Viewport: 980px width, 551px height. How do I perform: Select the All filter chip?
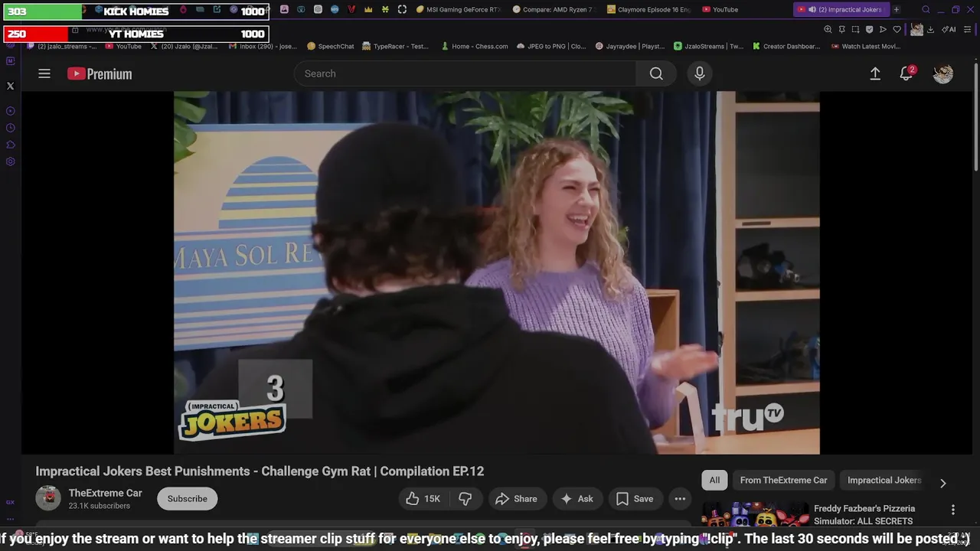(x=714, y=480)
